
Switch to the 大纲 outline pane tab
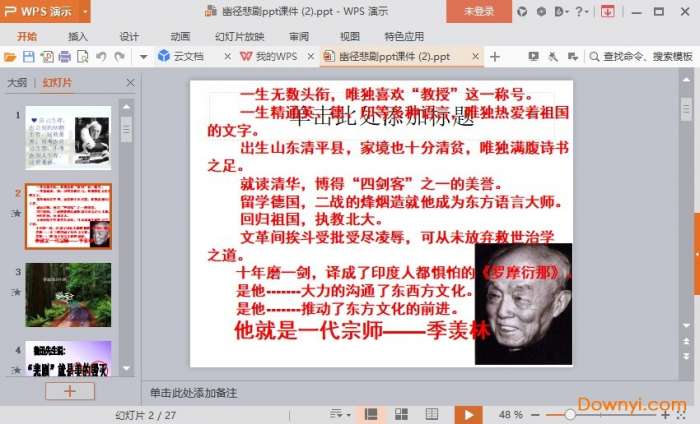pos(17,83)
